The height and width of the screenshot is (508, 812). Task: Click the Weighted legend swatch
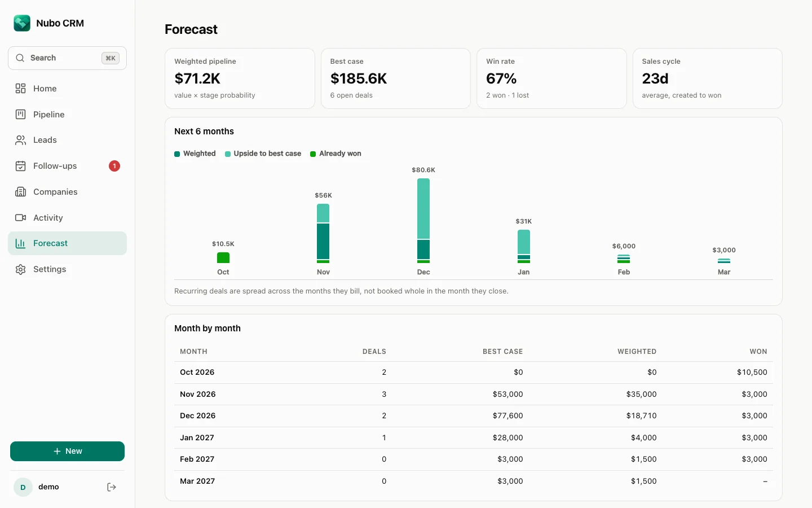tap(177, 154)
